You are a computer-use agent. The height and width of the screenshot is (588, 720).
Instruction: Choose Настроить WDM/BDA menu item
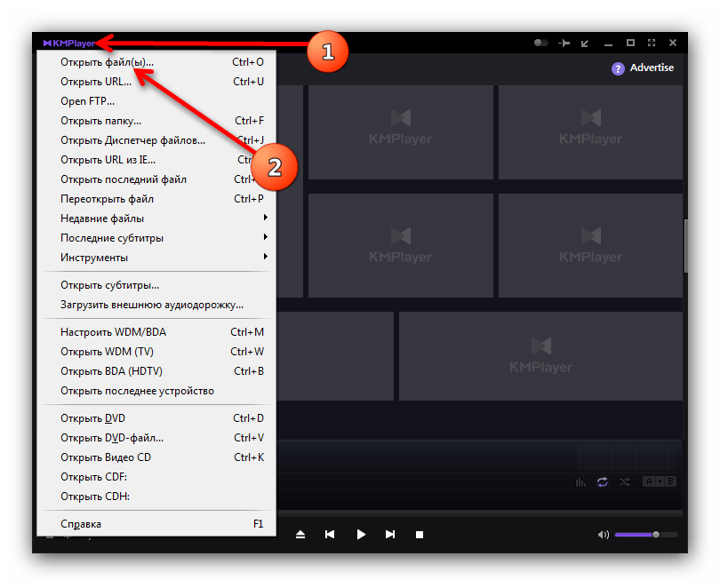(156, 332)
